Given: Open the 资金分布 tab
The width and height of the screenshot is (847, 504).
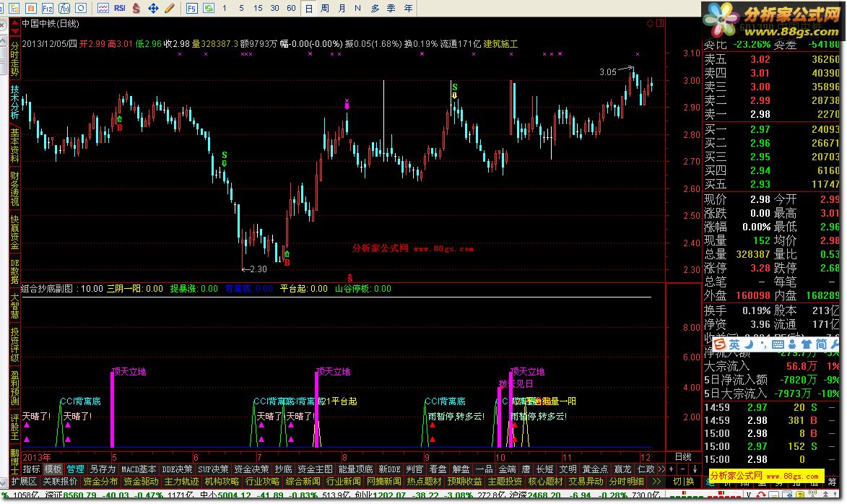Looking at the screenshot, I should point(100,481).
